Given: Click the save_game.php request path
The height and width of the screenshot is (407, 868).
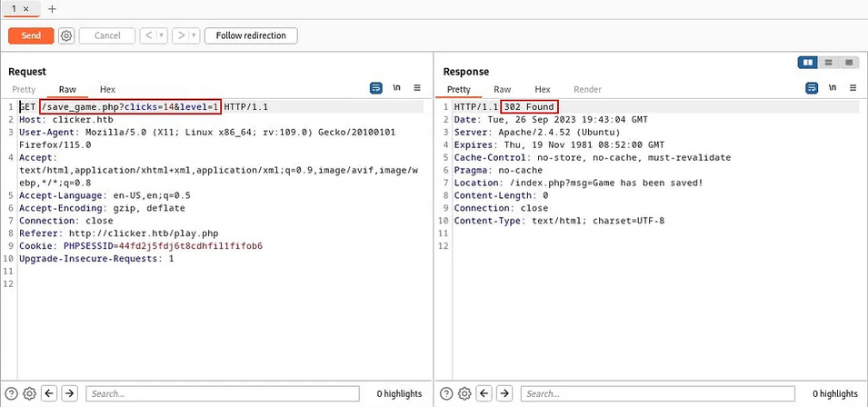Looking at the screenshot, I should pyautogui.click(x=131, y=106).
